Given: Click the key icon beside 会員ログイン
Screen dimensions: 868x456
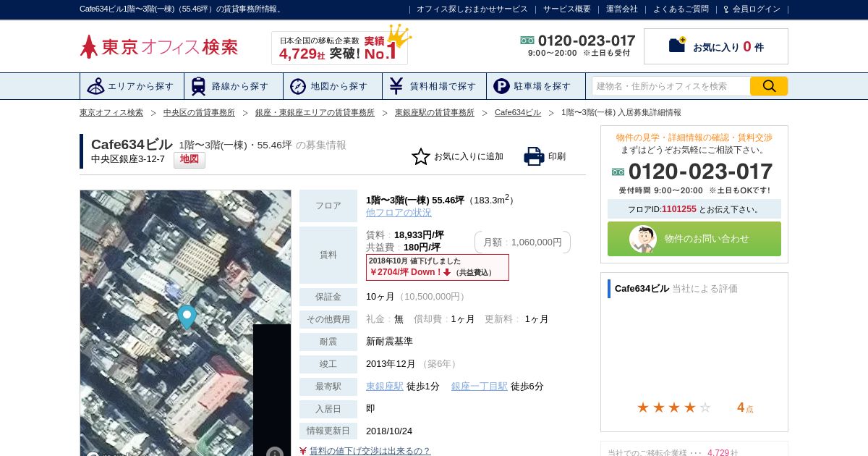Looking at the screenshot, I should coord(726,9).
